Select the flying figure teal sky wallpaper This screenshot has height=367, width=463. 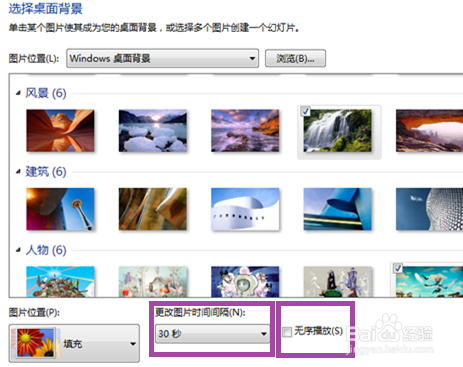tap(429, 281)
